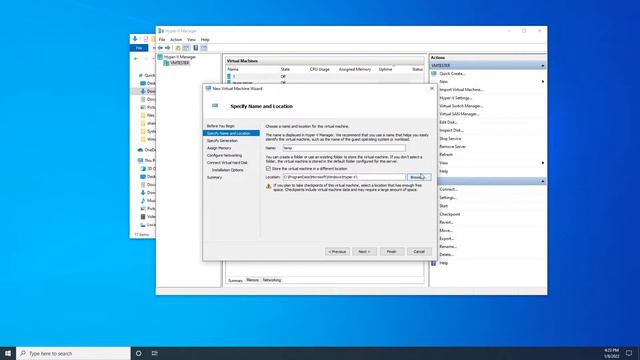Go to Specify Generation wizard step
Viewport: 640px width, 360px height.
(222, 140)
